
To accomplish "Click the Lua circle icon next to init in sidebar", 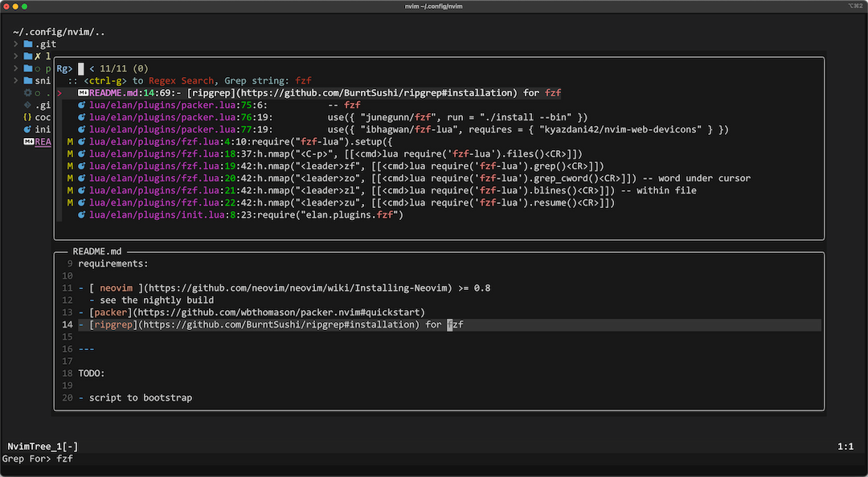I will point(29,128).
